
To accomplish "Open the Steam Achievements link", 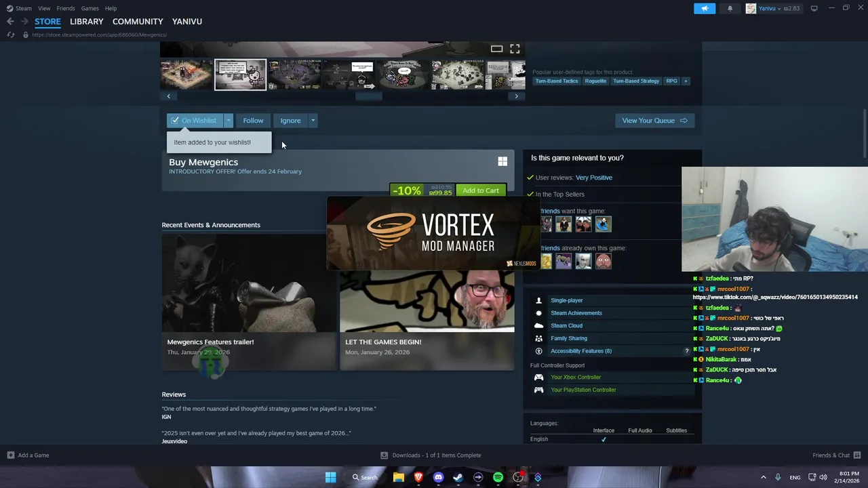I will coord(576,313).
